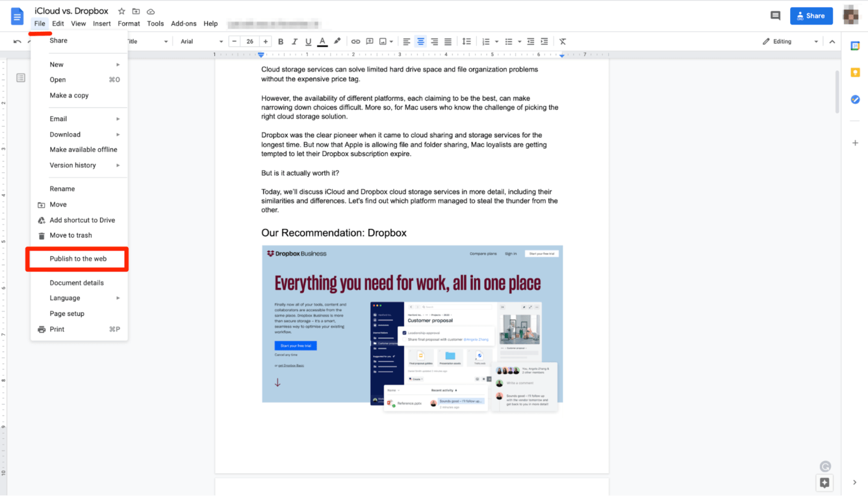Insert a link using the toolbar icon
The height and width of the screenshot is (496, 868).
pyautogui.click(x=355, y=41)
